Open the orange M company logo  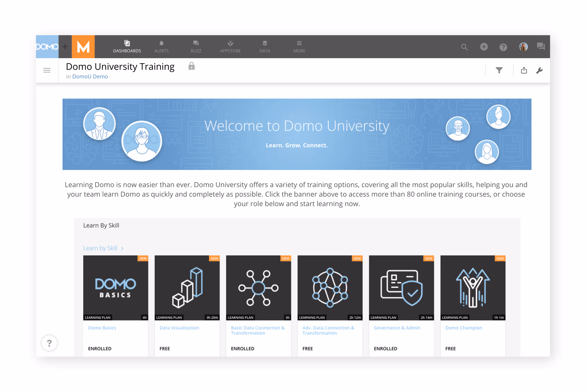coord(83,47)
